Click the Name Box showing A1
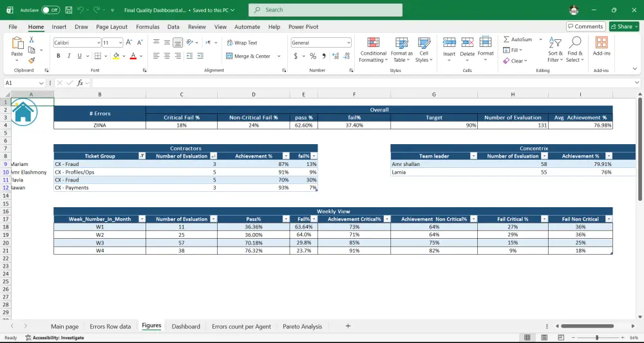Image resolution: width=644 pixels, height=343 pixels. [x=24, y=83]
